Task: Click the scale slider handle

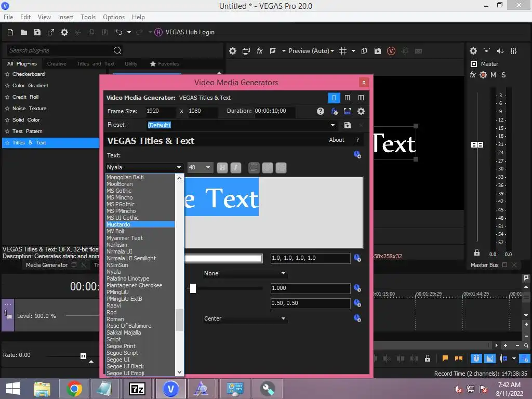Action: (193, 288)
